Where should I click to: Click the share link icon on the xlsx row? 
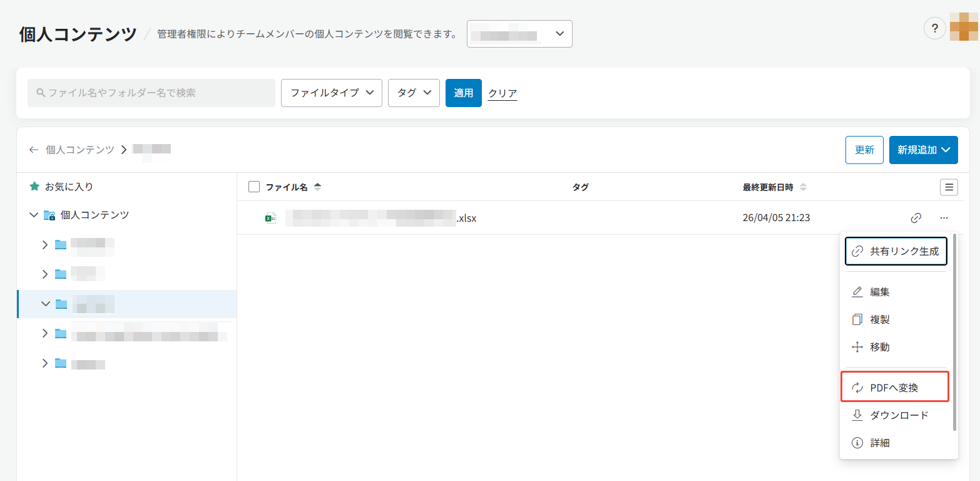coord(916,218)
